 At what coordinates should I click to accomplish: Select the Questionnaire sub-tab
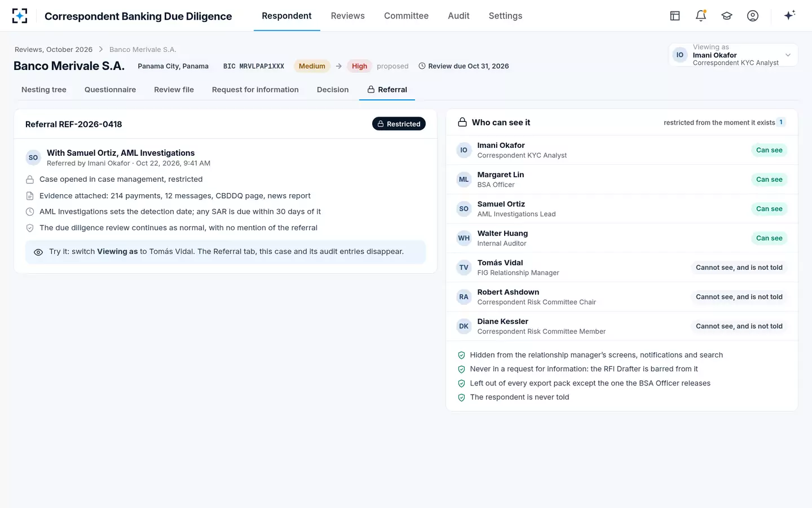(110, 90)
